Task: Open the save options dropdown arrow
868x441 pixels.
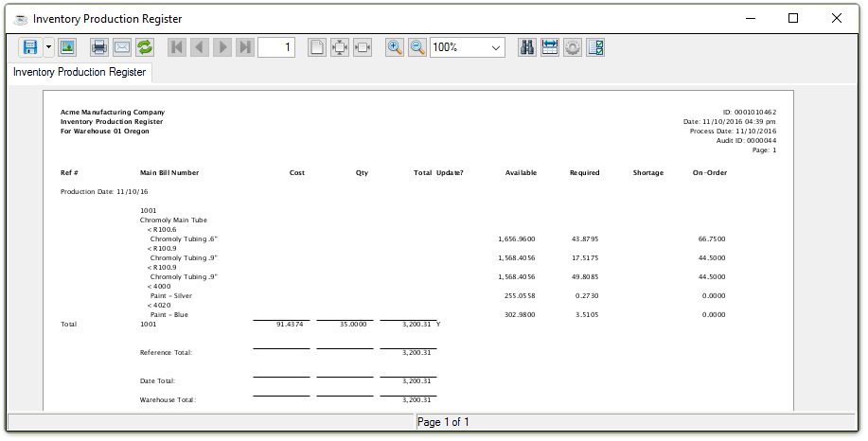Action: [48, 47]
